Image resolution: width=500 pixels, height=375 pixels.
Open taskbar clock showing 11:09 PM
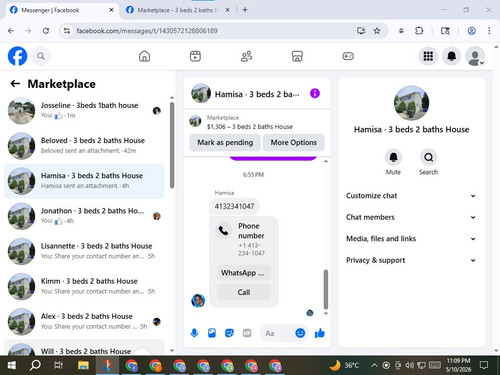click(x=458, y=365)
